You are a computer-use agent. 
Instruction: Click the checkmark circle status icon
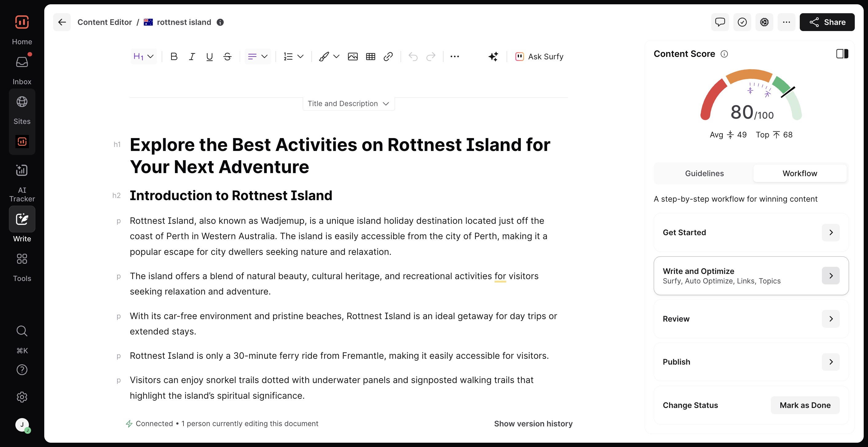(x=742, y=22)
